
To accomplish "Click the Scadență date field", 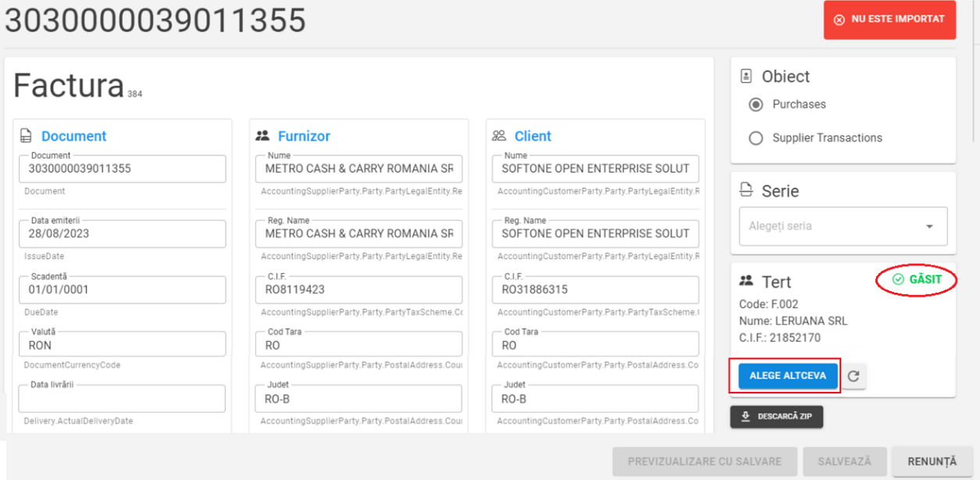I will point(123,290).
